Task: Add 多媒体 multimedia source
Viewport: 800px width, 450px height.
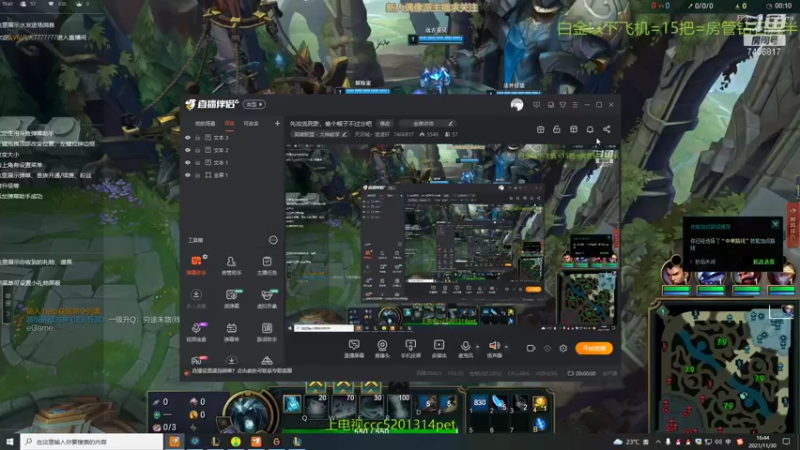Action: coord(439,349)
